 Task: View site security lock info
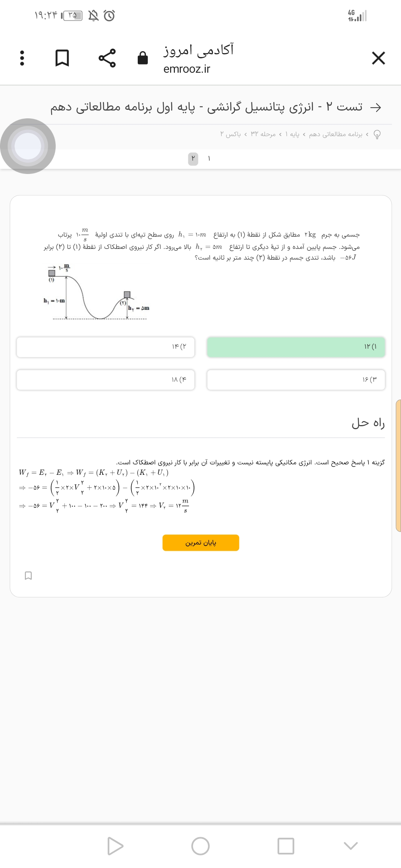[143, 58]
